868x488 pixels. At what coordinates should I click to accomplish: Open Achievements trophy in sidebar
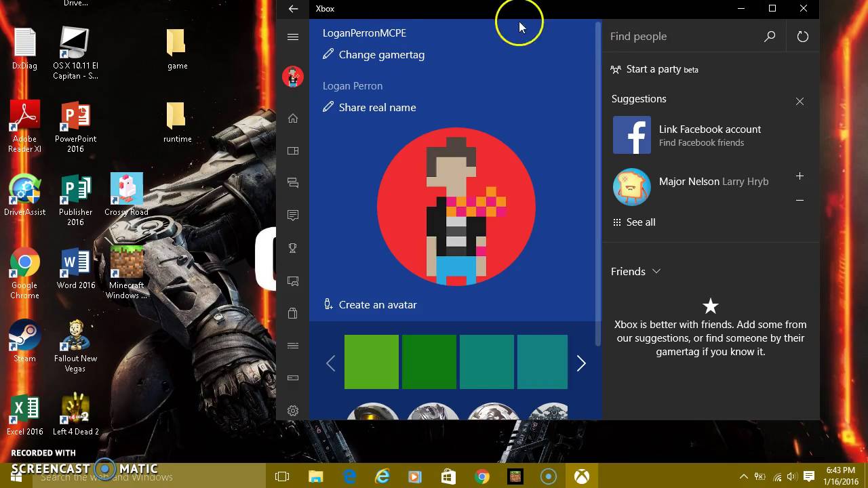point(293,248)
